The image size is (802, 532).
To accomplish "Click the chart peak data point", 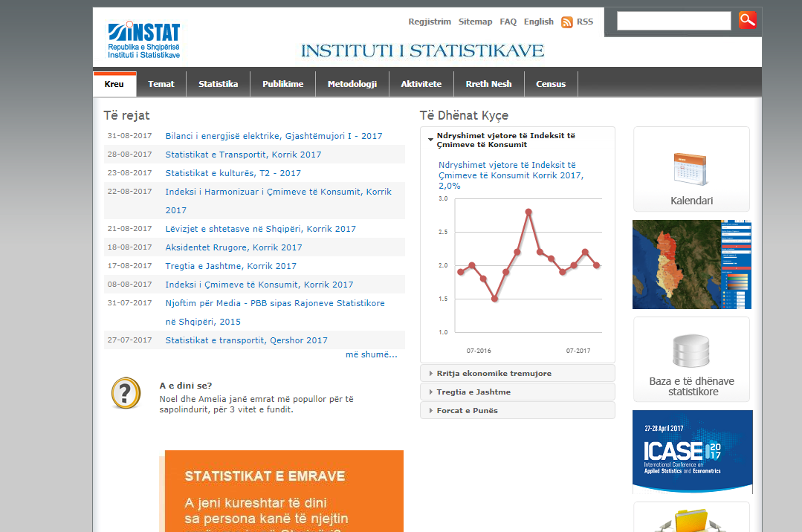I will (528, 212).
